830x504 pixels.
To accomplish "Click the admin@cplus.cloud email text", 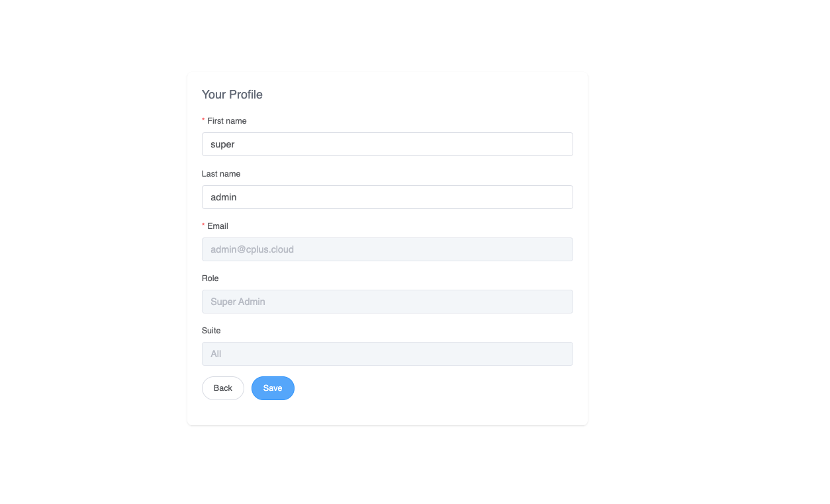I will coord(252,249).
